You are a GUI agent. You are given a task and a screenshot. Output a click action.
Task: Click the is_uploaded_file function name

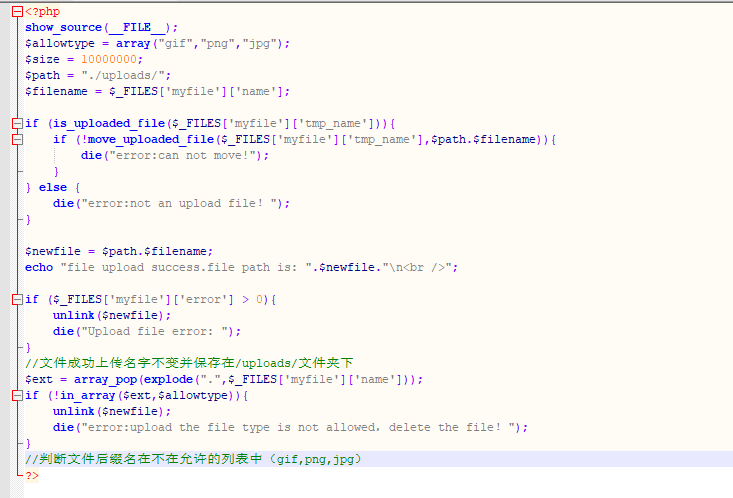[109, 123]
